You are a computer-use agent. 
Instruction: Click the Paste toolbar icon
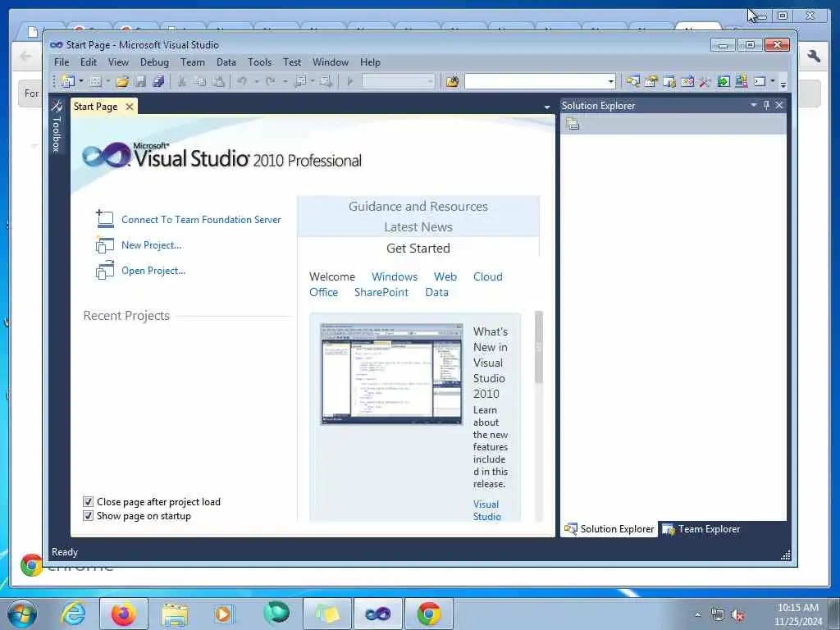click(x=218, y=81)
